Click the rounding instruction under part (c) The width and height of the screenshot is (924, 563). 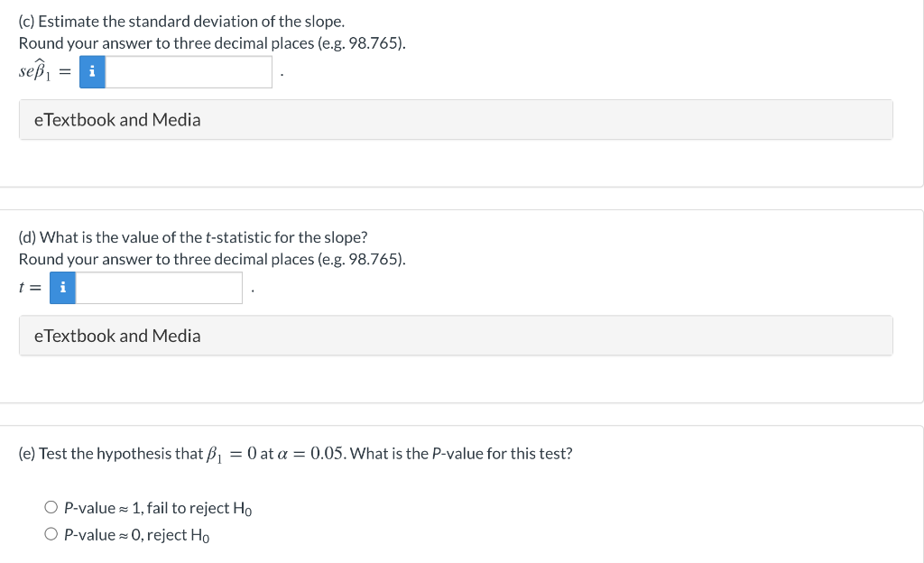[x=212, y=43]
